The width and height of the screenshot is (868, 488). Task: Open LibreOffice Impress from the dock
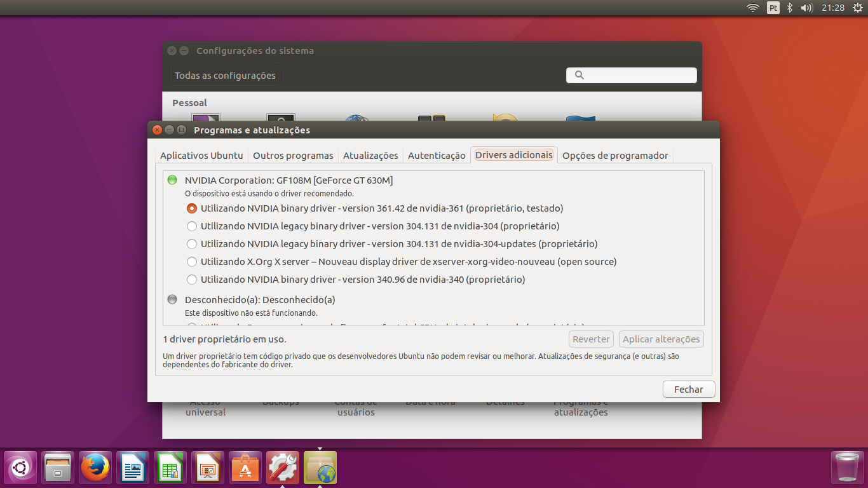click(x=208, y=468)
